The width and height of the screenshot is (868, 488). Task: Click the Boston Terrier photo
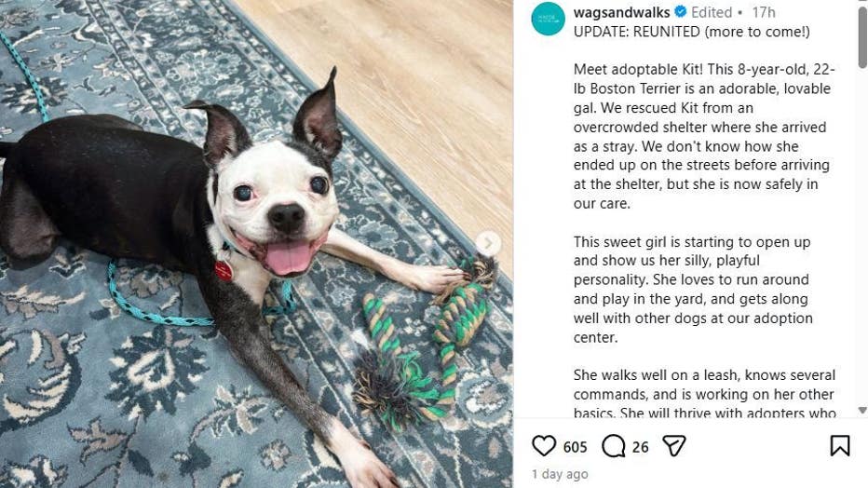tap(256, 244)
